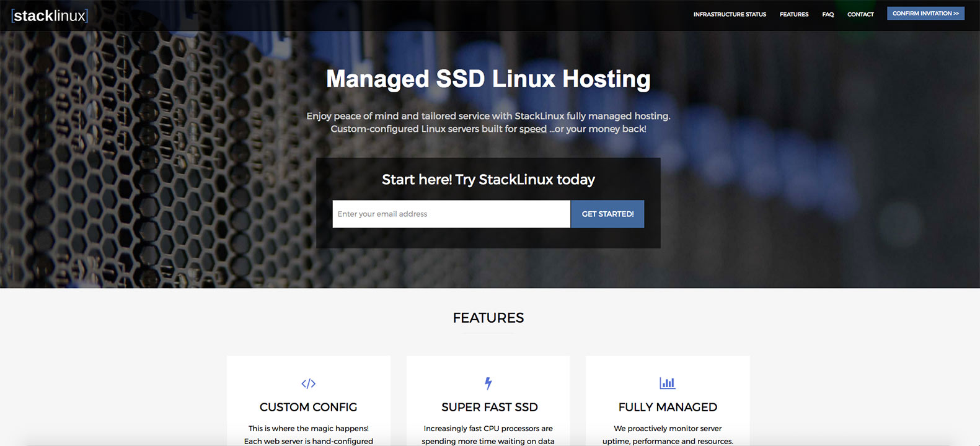
Task: Click 'Increasingly fast CPU processors are' text
Action: 488,428
